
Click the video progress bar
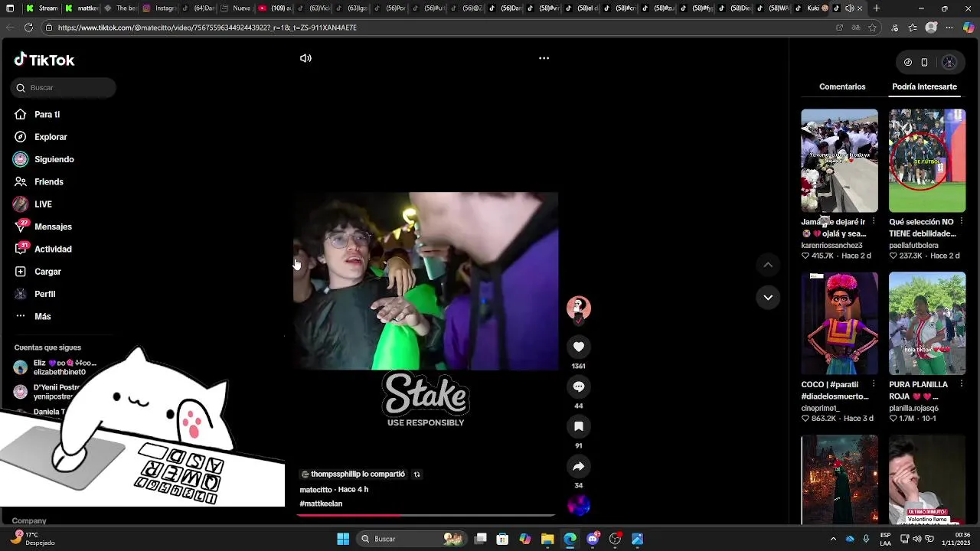(426, 515)
